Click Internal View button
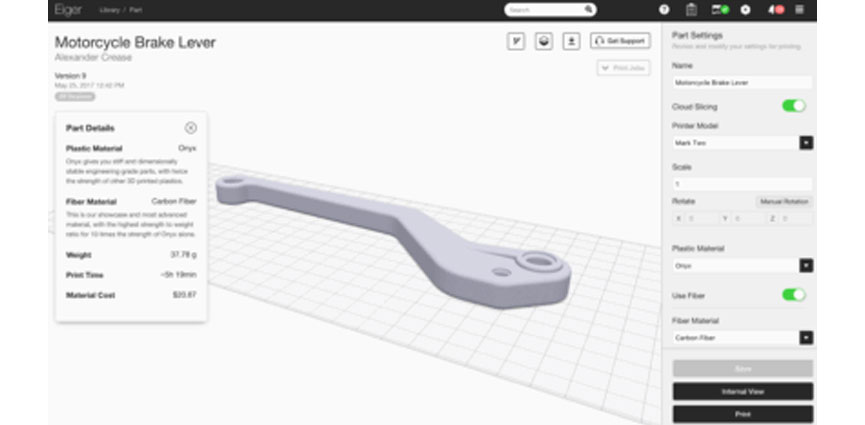The image size is (865, 425). pyautogui.click(x=743, y=392)
